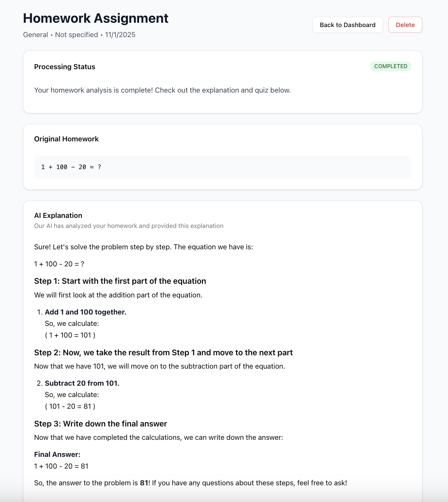Image resolution: width=448 pixels, height=502 pixels.
Task: Click the calculation '( 1 + 100 = 101 )'
Action: [70, 335]
